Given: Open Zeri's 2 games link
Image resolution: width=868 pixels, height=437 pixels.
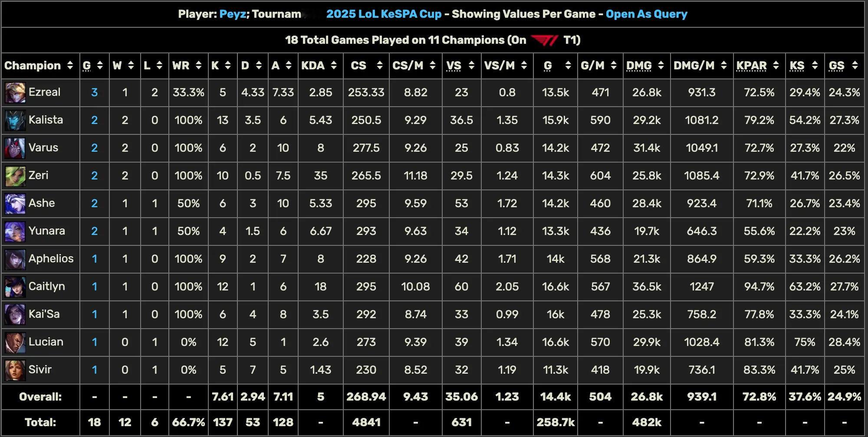Looking at the screenshot, I should (94, 176).
